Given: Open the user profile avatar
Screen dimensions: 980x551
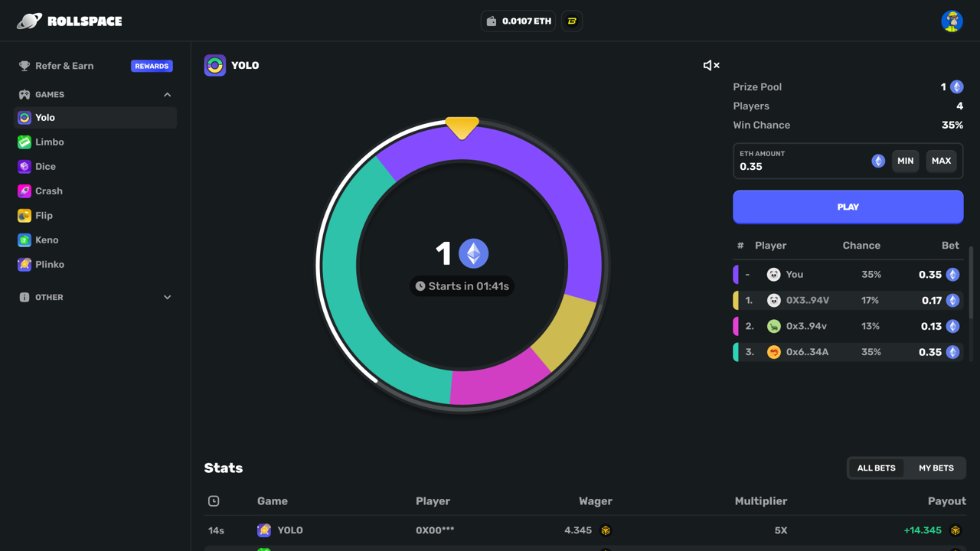Looking at the screenshot, I should 952,21.
